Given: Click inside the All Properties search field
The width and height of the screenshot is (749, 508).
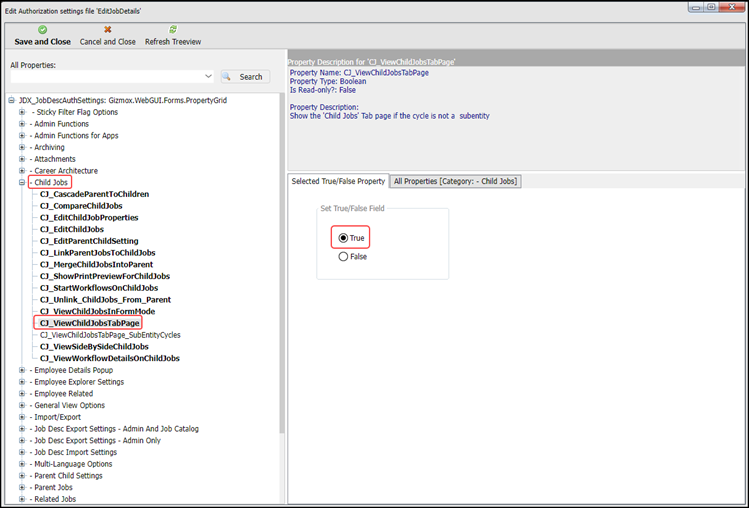Looking at the screenshot, I should pos(107,76).
